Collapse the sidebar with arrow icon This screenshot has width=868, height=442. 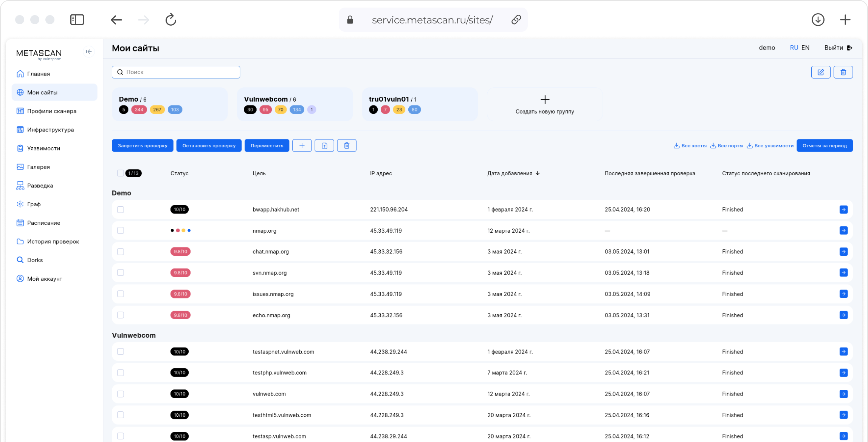88,52
